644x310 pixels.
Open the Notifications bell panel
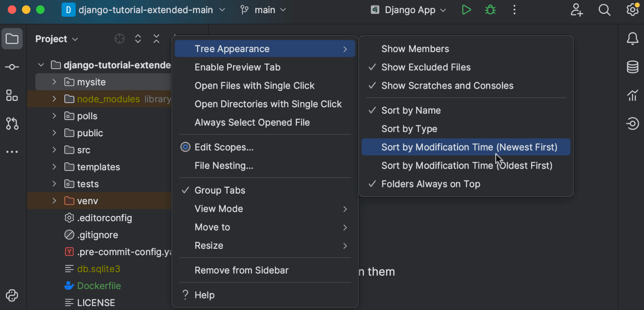tap(632, 39)
